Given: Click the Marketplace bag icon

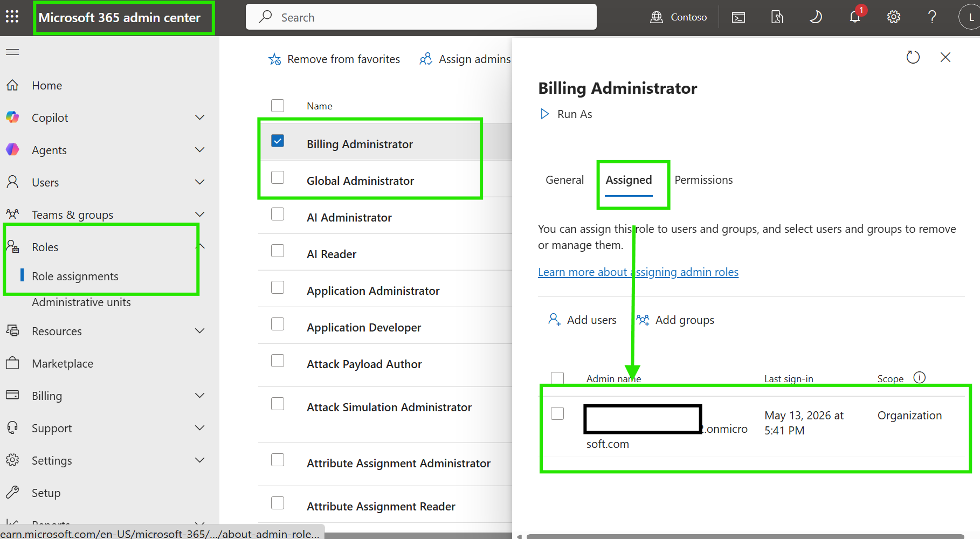Looking at the screenshot, I should (x=12, y=363).
